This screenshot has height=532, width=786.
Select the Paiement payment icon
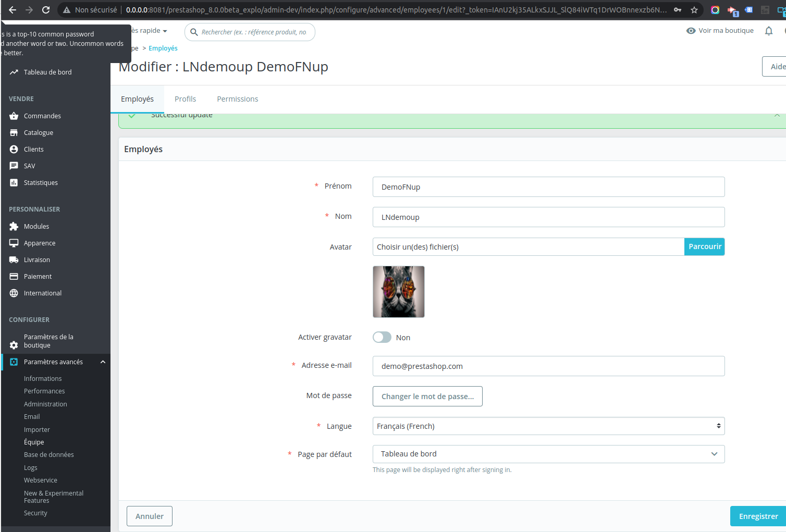coord(14,276)
